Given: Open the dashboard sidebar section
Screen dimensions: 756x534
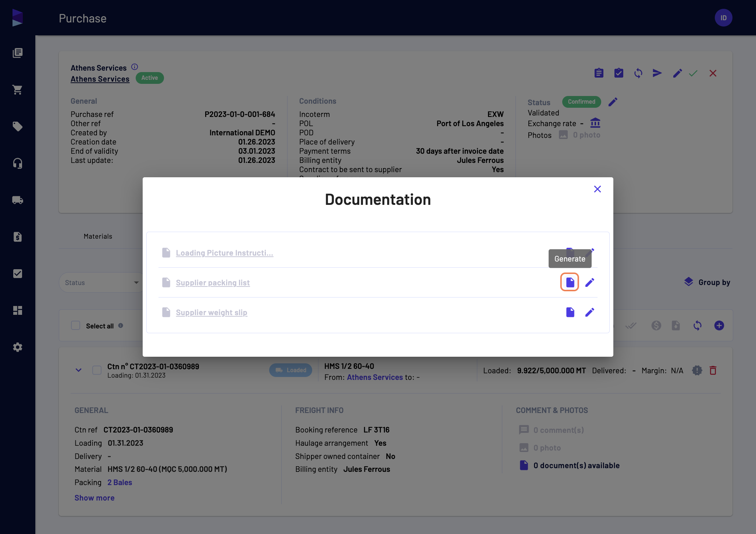Looking at the screenshot, I should point(17,310).
